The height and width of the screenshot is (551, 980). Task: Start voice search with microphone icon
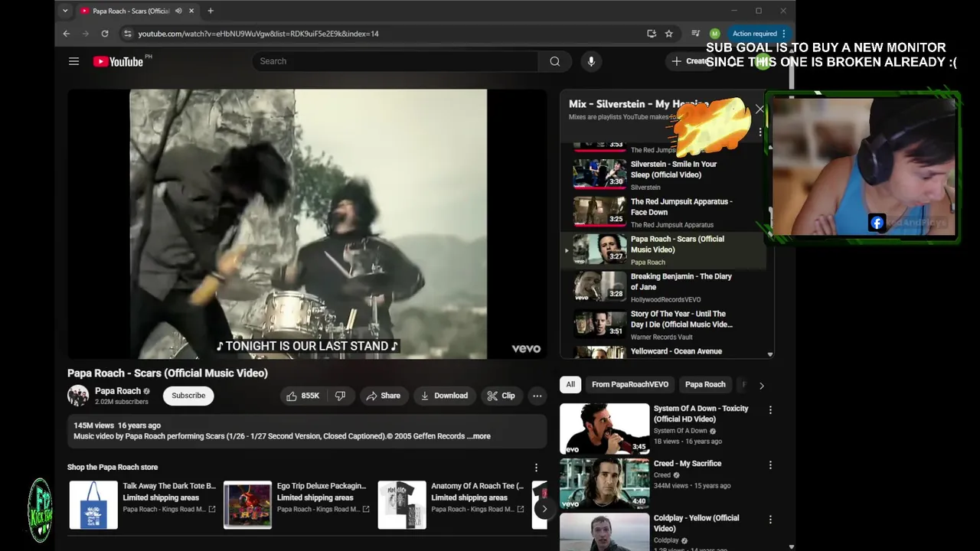click(591, 61)
